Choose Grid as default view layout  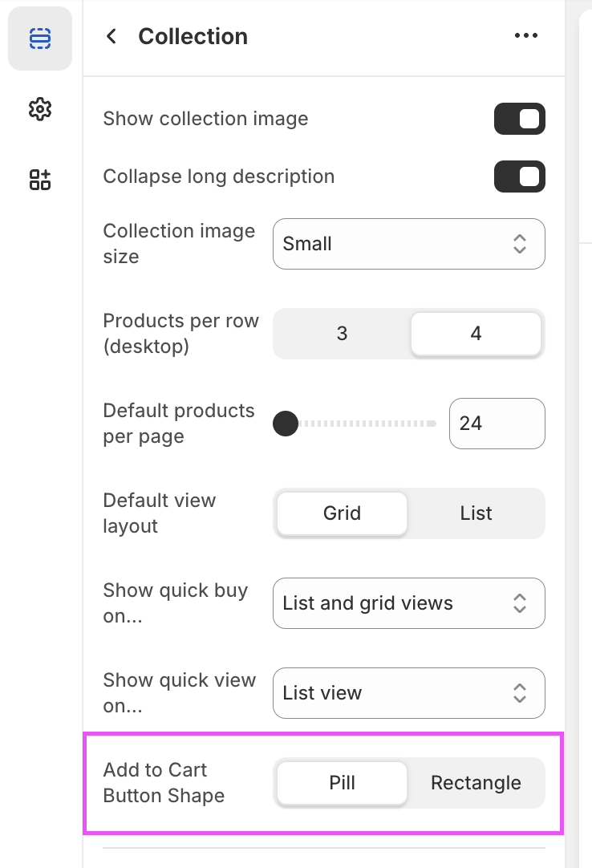coord(342,513)
